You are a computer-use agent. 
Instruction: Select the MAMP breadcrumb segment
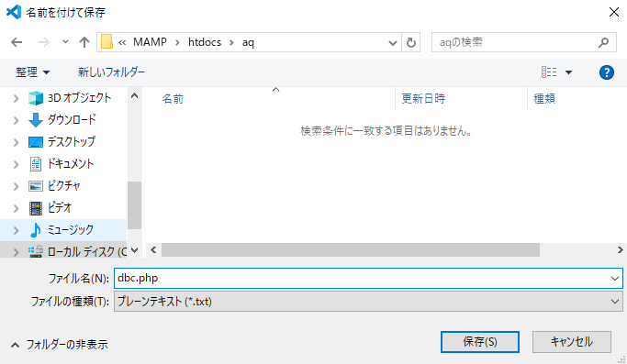pos(150,42)
